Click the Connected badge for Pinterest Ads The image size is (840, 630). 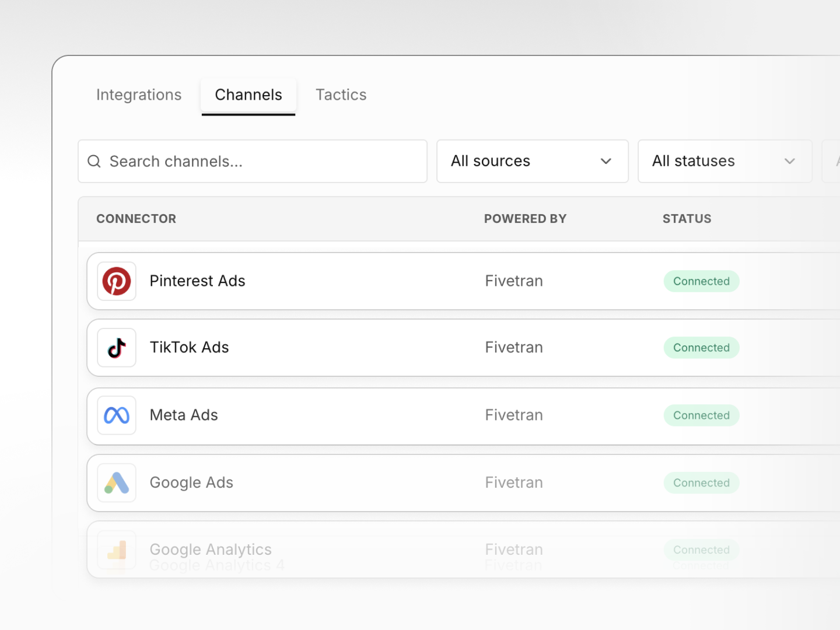701,281
